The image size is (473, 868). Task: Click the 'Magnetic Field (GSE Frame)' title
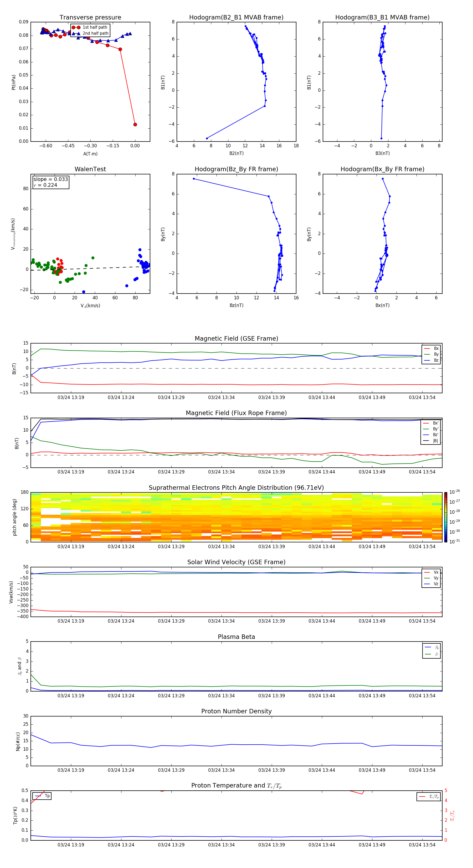pyautogui.click(x=236, y=339)
